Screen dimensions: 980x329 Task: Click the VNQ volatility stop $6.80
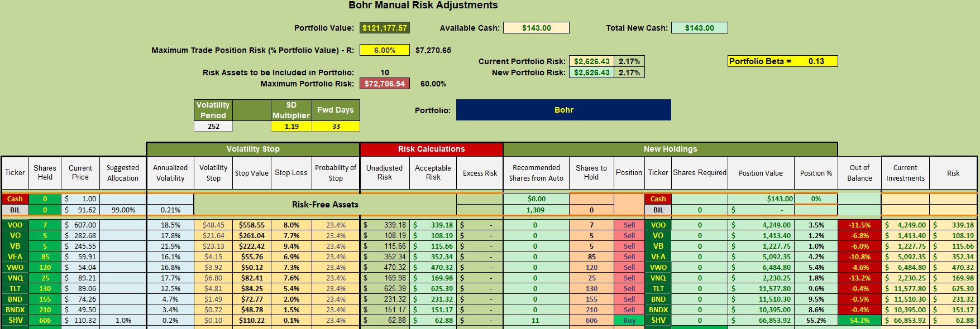click(213, 278)
